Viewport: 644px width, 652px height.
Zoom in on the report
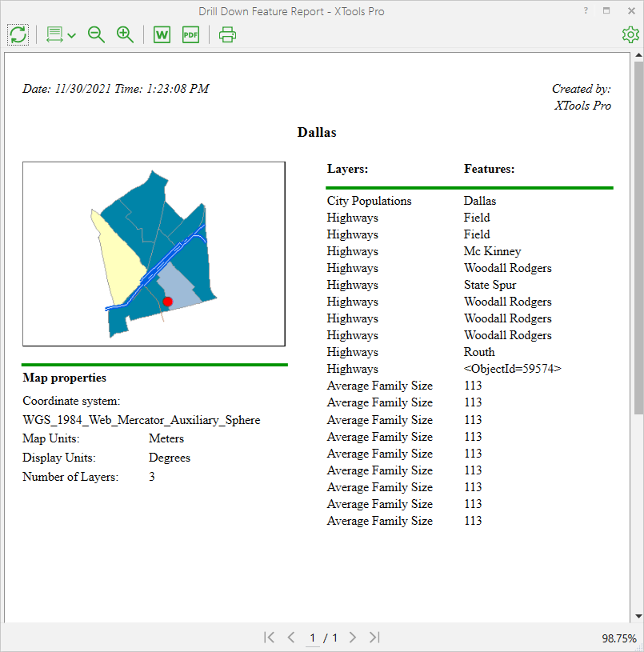[125, 34]
